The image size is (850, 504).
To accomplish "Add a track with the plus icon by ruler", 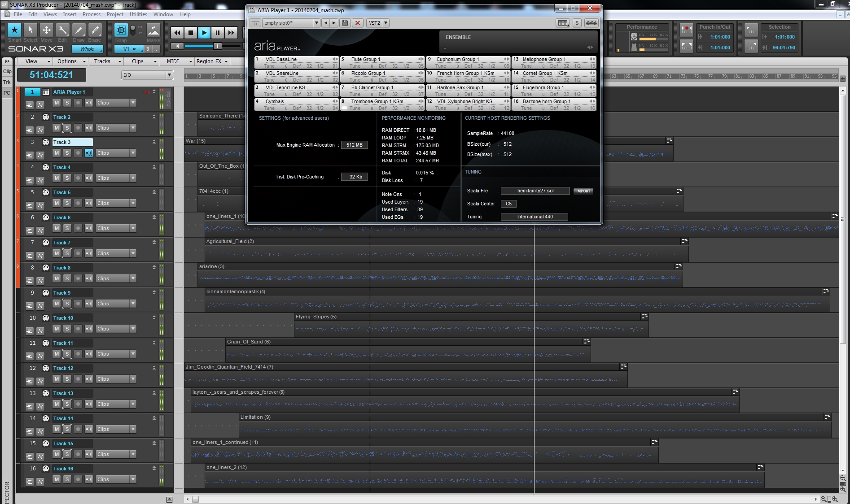I will pos(843,78).
